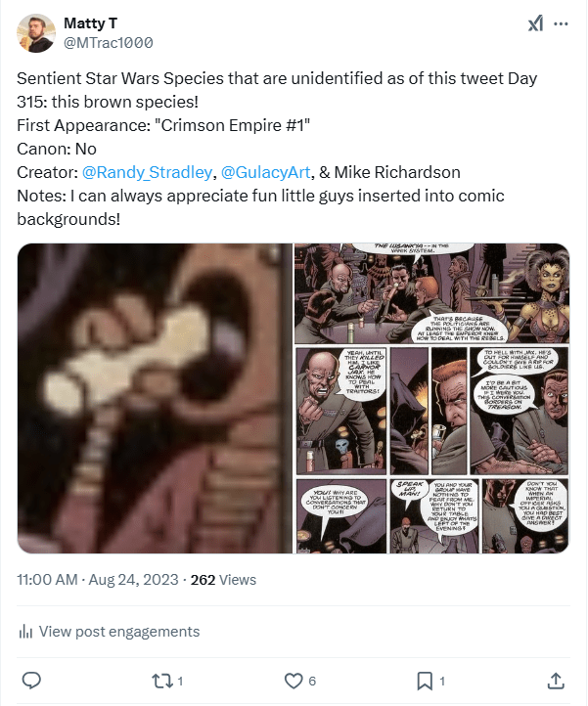588x706 pixels.
Task: Click the 11:00 AM Aug 24, 2023 timestamp
Action: click(100, 580)
